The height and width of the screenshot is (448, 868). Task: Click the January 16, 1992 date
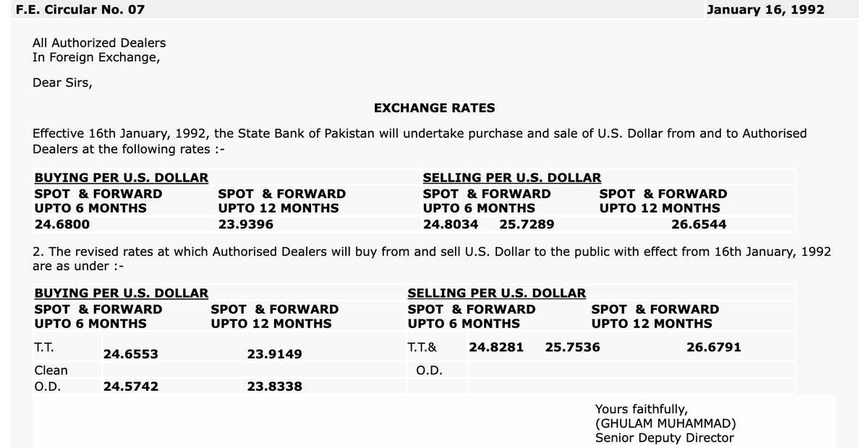tap(765, 9)
